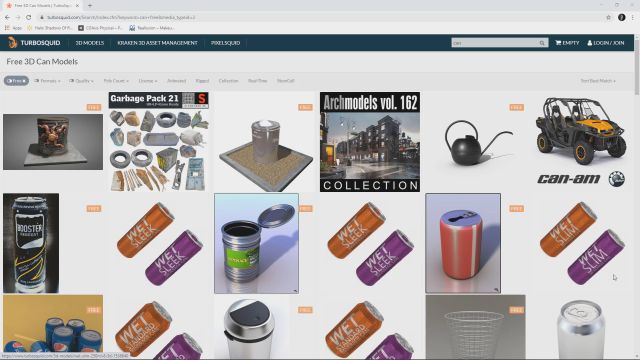Toggle the Real-Time filter
Screen dimensions: 640x360
258,81
